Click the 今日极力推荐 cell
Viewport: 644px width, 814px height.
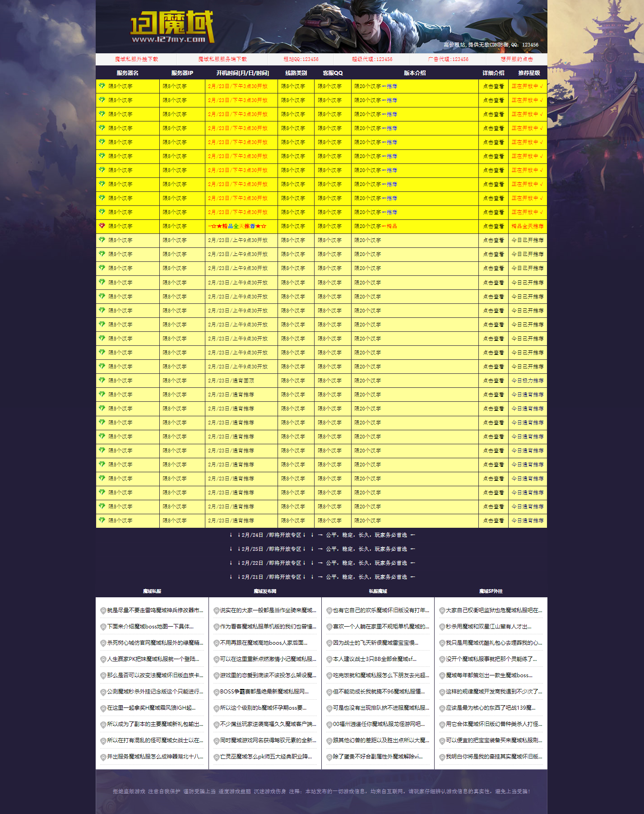(x=528, y=381)
